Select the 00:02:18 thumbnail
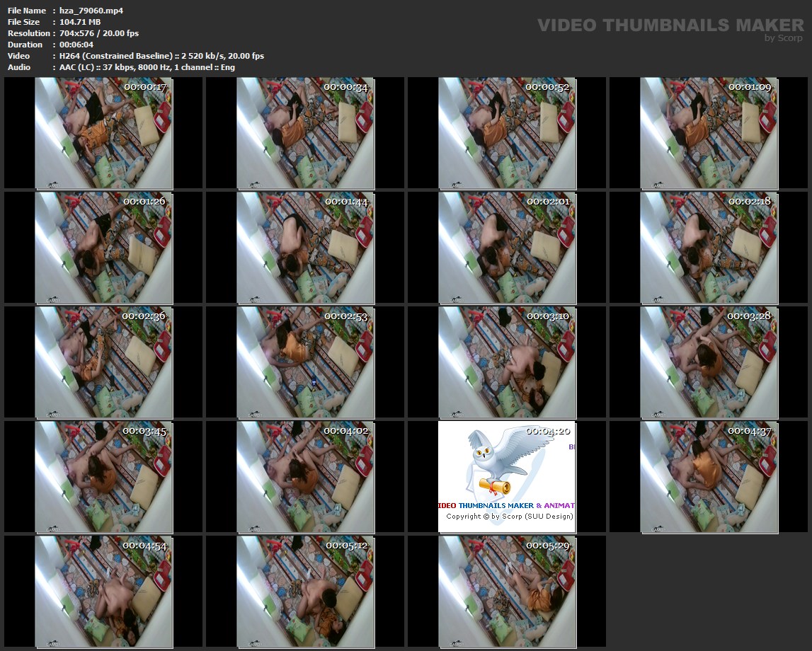 coord(709,248)
